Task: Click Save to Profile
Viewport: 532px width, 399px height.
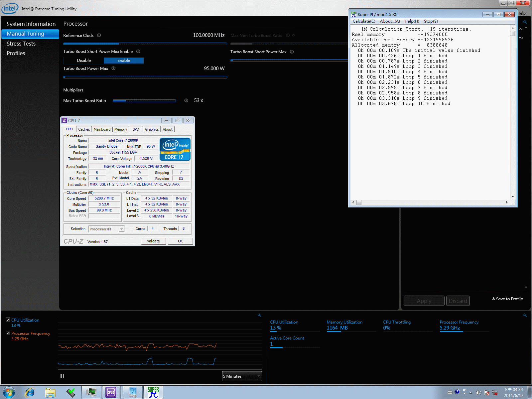Action: coord(507,299)
